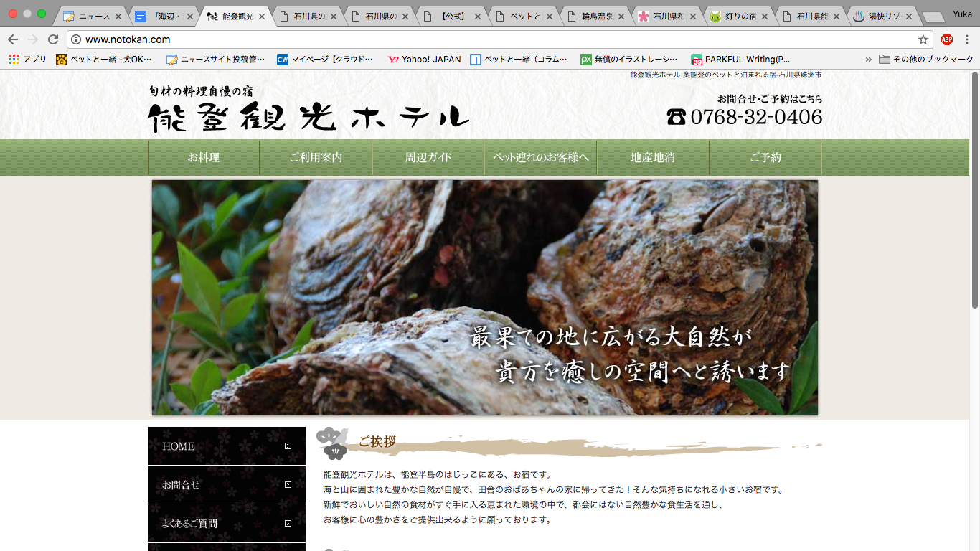Close the 湯快リゾ tab
Screen dimensions: 980x551
click(x=908, y=16)
